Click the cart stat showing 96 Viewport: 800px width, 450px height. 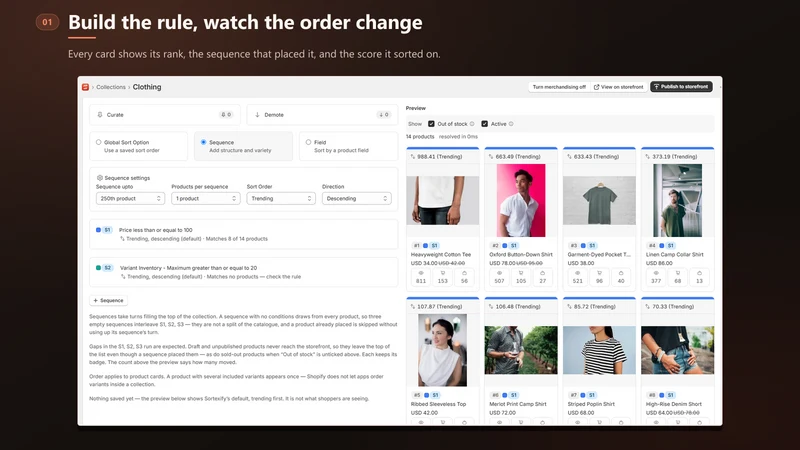pos(599,277)
